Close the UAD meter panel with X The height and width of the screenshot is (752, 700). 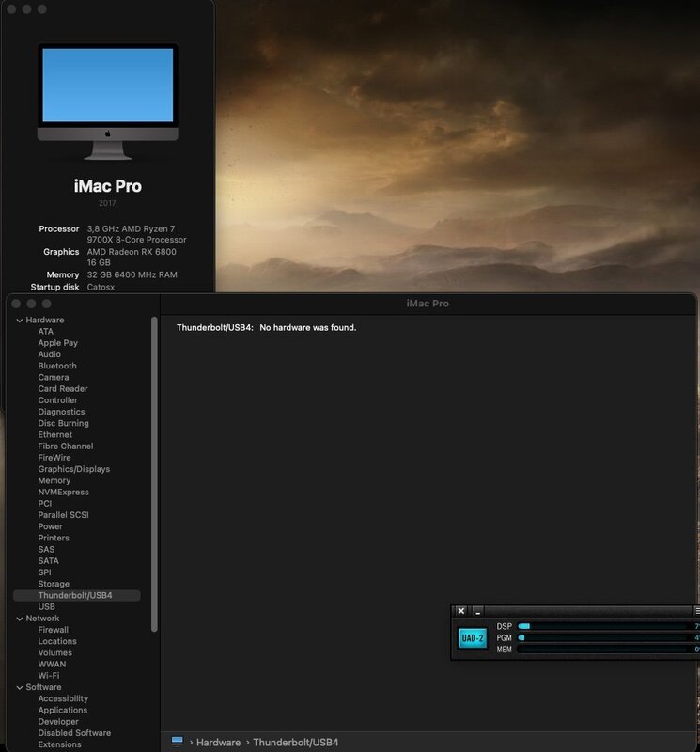click(460, 611)
